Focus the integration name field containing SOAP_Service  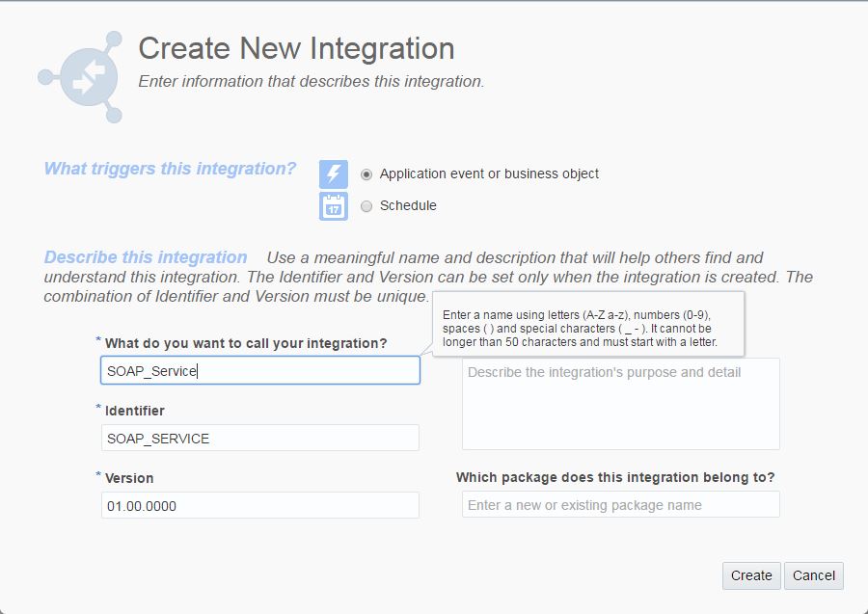(259, 371)
